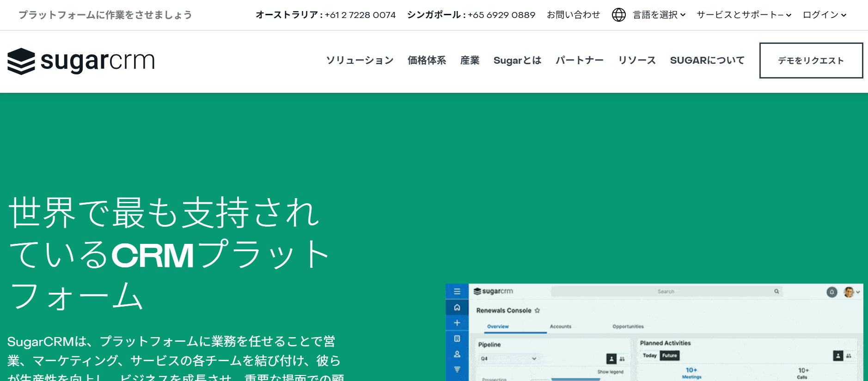This screenshot has height=381, width=868.
Task: Switch Planned Activities to Future
Action: pos(669,356)
